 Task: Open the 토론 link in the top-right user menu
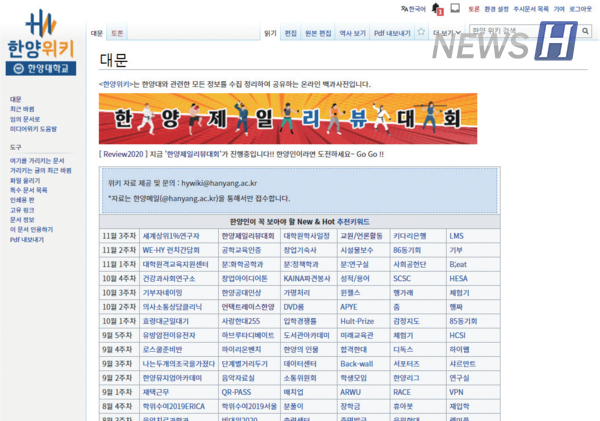pos(474,9)
